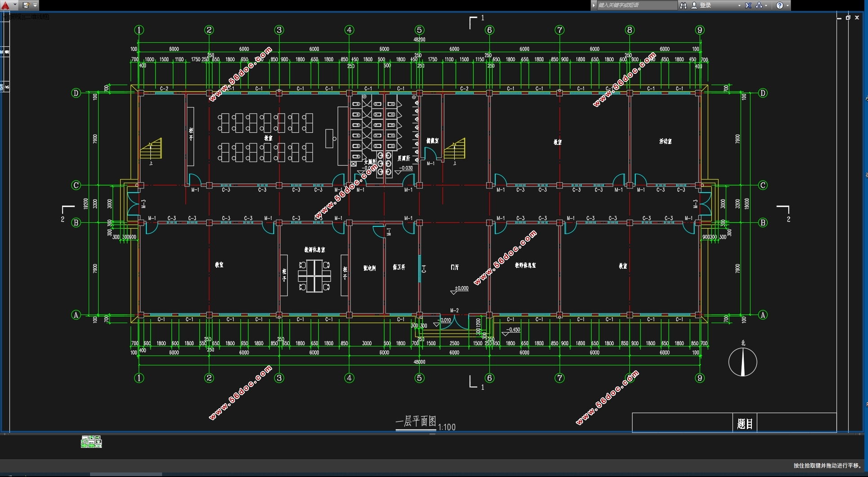Image resolution: width=868 pixels, height=477 pixels.
Task: Click the north arrow compass symbol
Action: coord(743,362)
